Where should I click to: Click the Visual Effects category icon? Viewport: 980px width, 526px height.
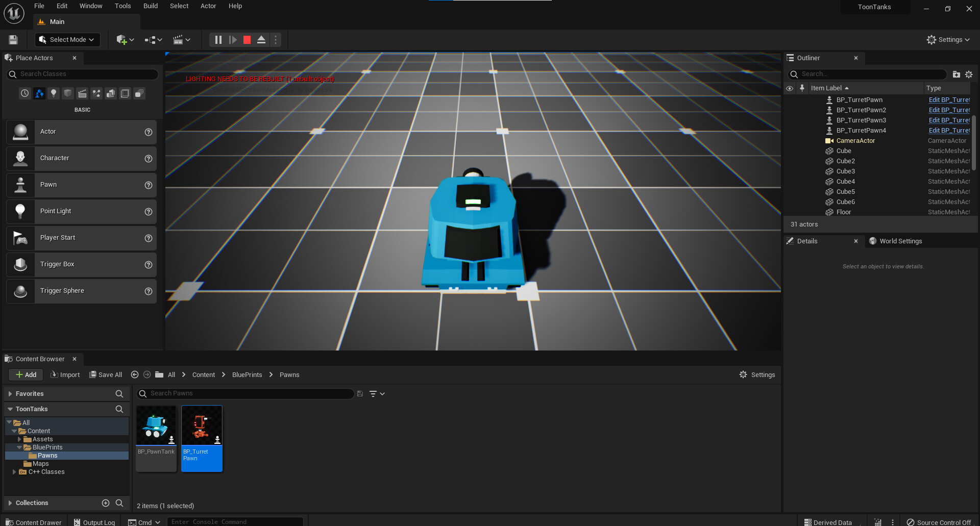[96, 93]
